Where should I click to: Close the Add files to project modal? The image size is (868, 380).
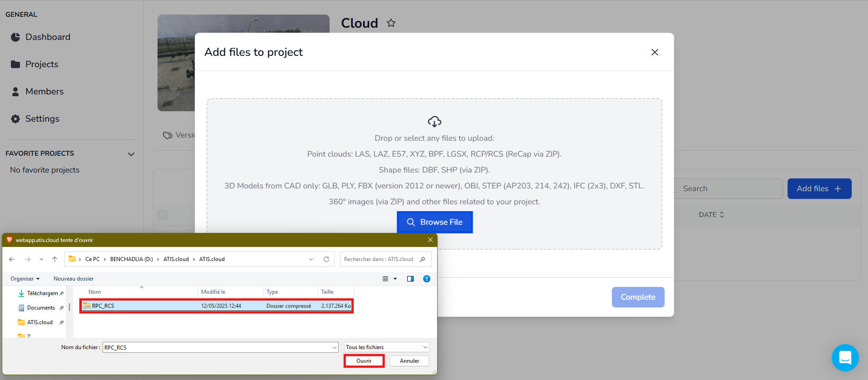(654, 52)
